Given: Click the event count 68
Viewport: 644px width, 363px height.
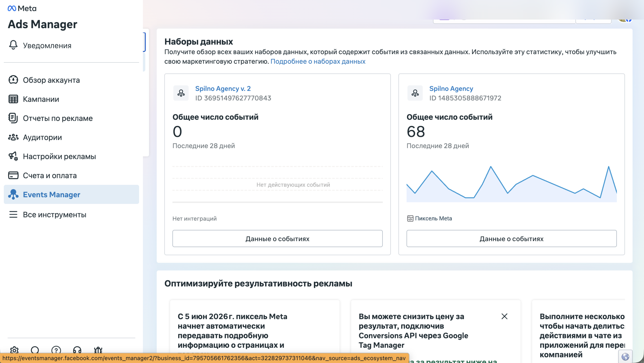Looking at the screenshot, I should tap(416, 131).
